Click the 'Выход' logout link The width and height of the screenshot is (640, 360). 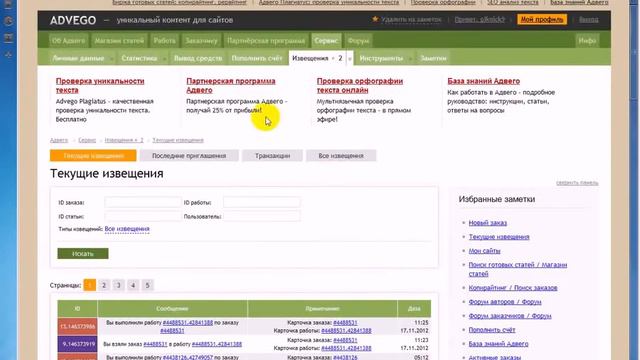588,20
